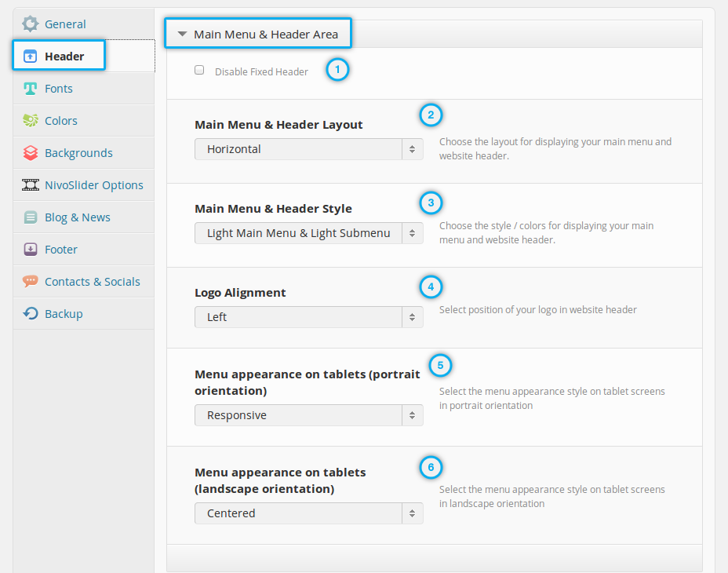Collapse the Main Menu & Header Area section
Viewport: 728px width, 573px height.
point(182,35)
